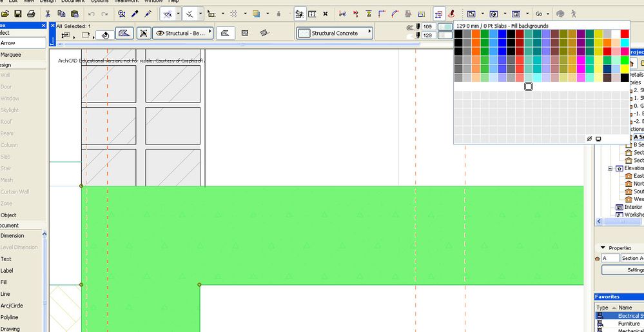Click the adjust elements icon
The width and height of the screenshot is (644, 332).
[x=355, y=14]
